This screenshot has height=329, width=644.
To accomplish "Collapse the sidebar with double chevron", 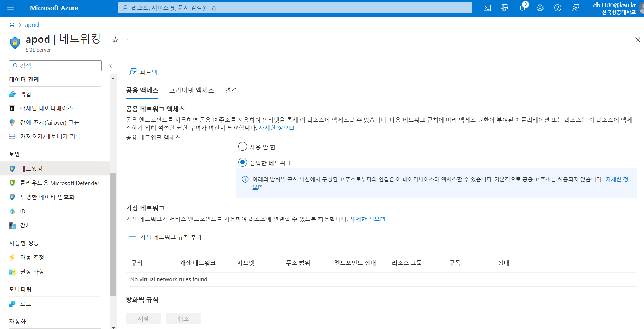I will point(110,66).
